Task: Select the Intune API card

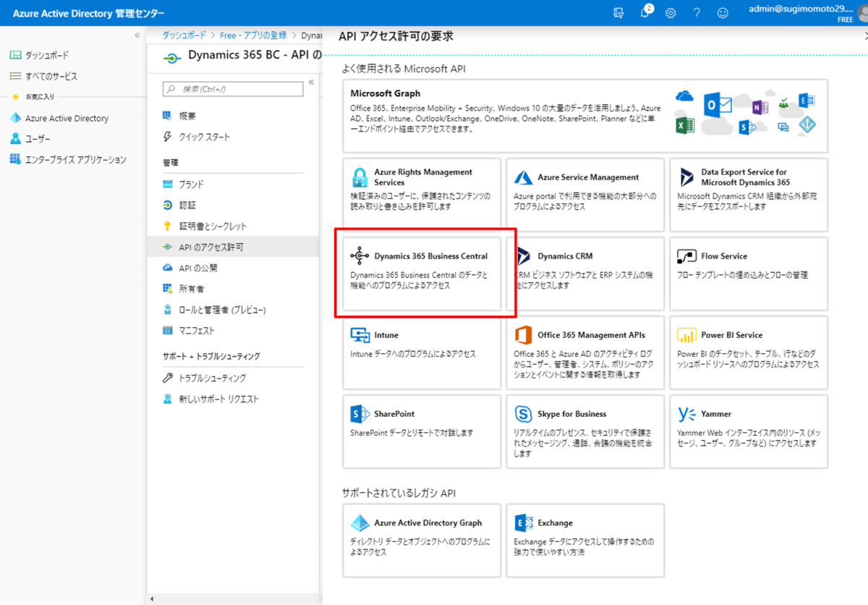Action: click(x=422, y=352)
